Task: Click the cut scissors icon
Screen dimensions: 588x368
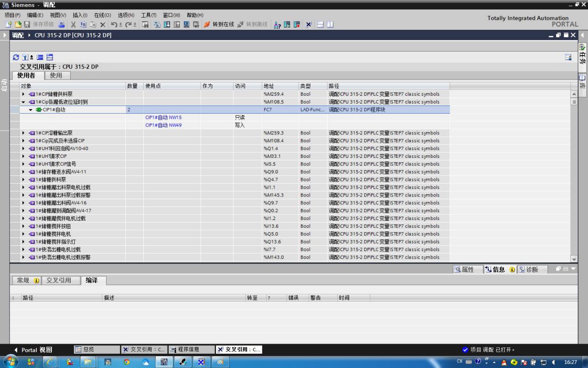Action: (x=73, y=24)
